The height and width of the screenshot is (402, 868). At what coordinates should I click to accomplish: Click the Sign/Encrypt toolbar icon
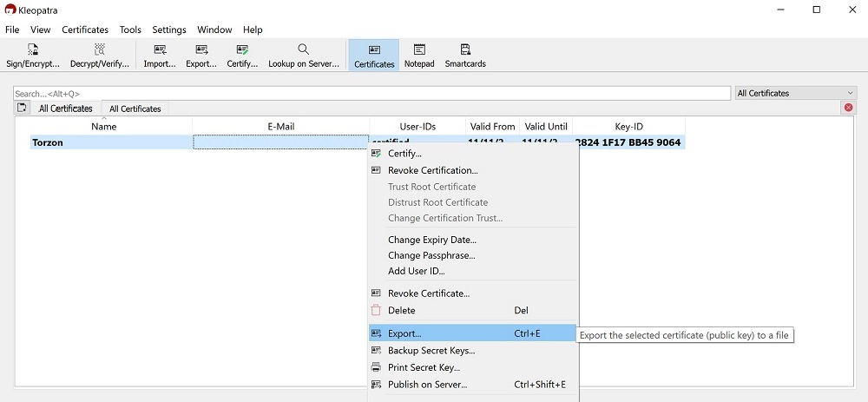pos(33,56)
